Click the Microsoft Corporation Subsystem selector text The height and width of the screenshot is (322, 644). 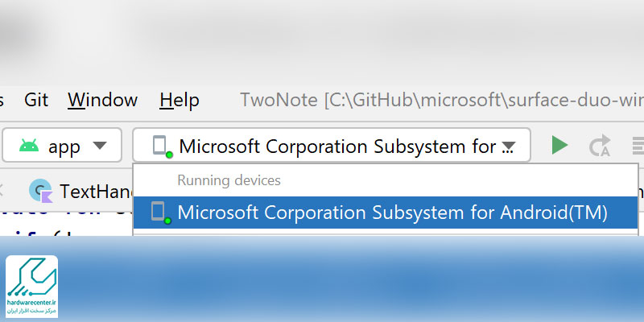click(337, 146)
